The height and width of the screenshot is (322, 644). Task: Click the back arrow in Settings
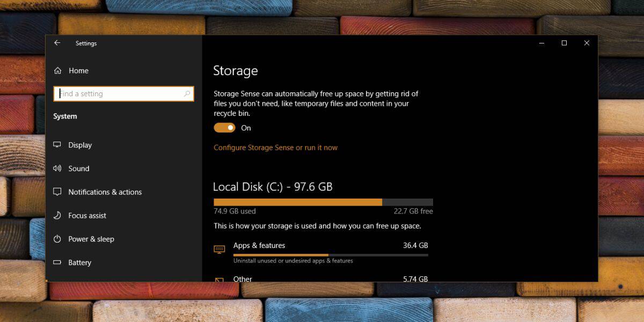(57, 43)
